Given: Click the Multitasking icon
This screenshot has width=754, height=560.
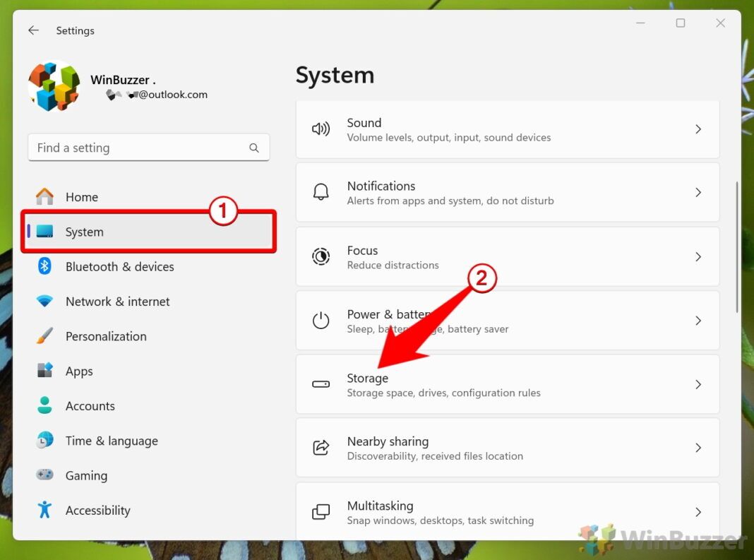Looking at the screenshot, I should click(x=321, y=511).
